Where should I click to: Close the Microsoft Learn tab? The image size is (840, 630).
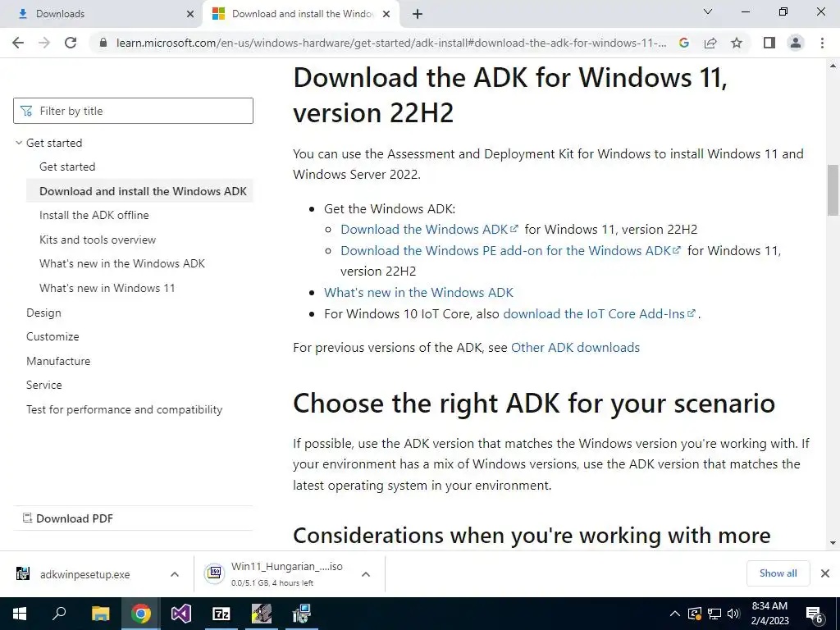click(386, 14)
